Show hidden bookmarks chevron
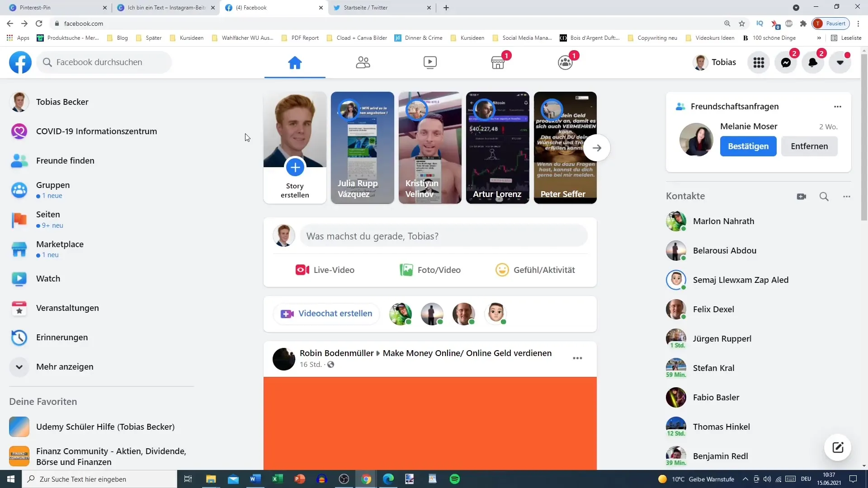This screenshot has width=868, height=488. coord(819,38)
